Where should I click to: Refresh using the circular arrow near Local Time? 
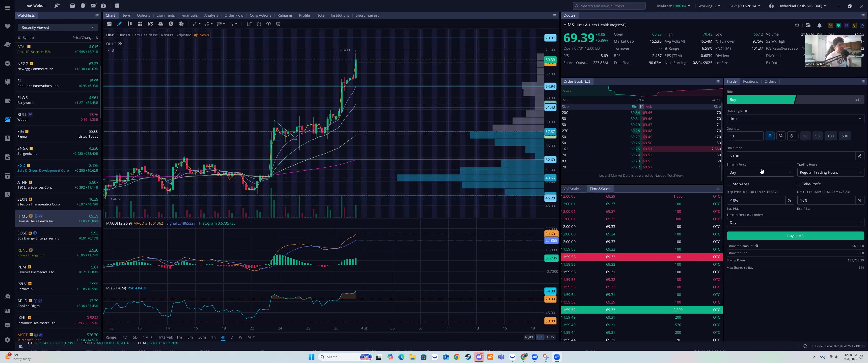coord(805,346)
